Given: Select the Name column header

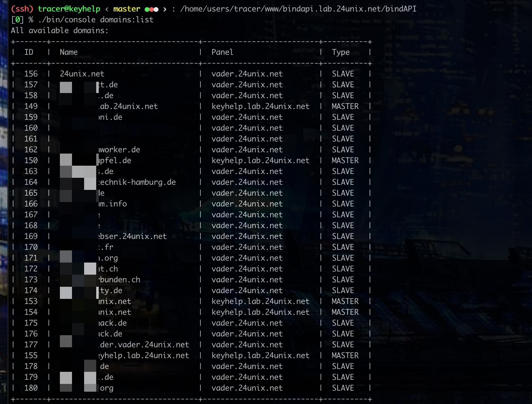Looking at the screenshot, I should tap(68, 52).
